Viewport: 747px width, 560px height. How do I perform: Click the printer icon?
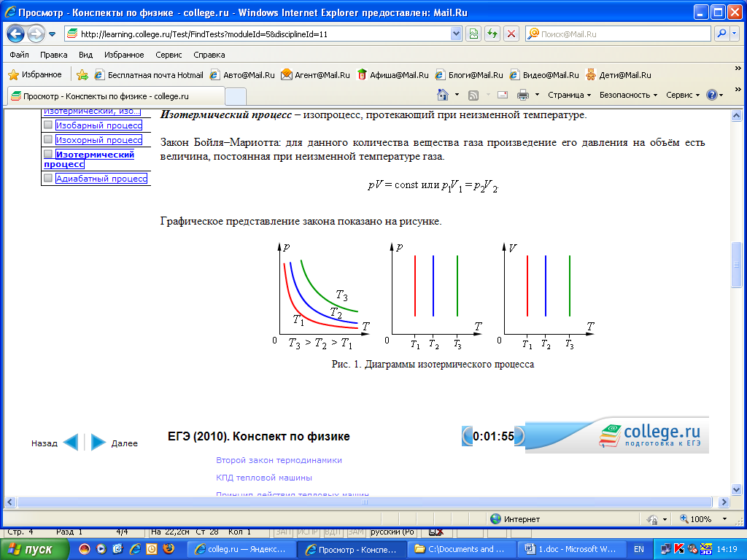[522, 95]
